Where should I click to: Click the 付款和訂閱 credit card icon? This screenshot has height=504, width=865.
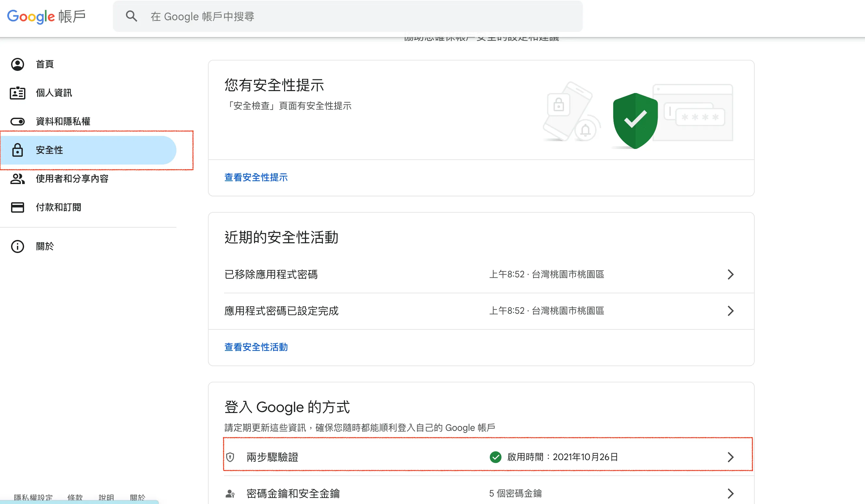coord(18,207)
